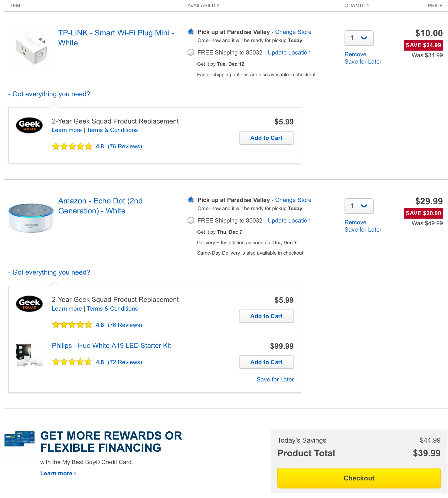Open quantity dropdown for Echo Dot
The width and height of the screenshot is (448, 498).
359,206
